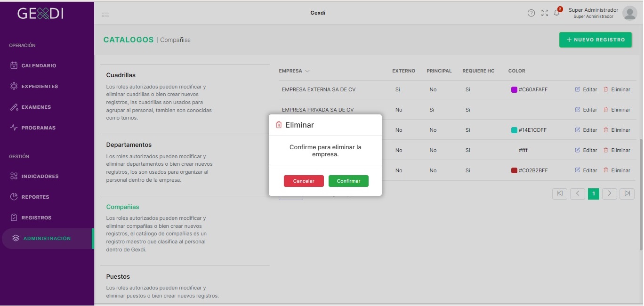Click Color column header
Viewport: 644px width, 306px height.
(x=517, y=71)
